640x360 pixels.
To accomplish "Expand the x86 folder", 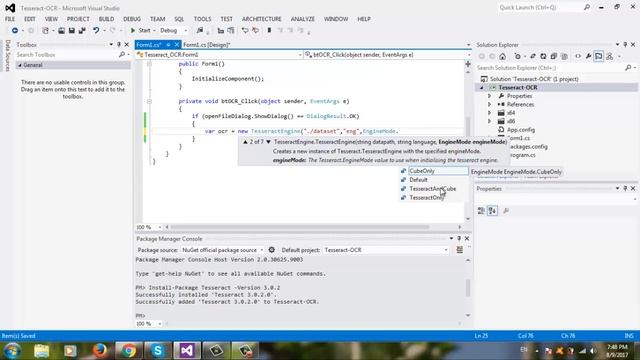I will [x=489, y=121].
